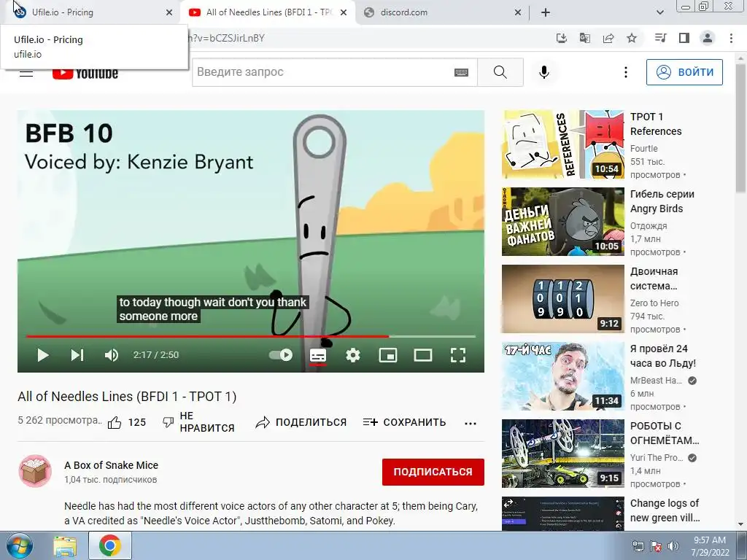Bookmark this page star icon
The width and height of the screenshot is (747, 560).
632,38
